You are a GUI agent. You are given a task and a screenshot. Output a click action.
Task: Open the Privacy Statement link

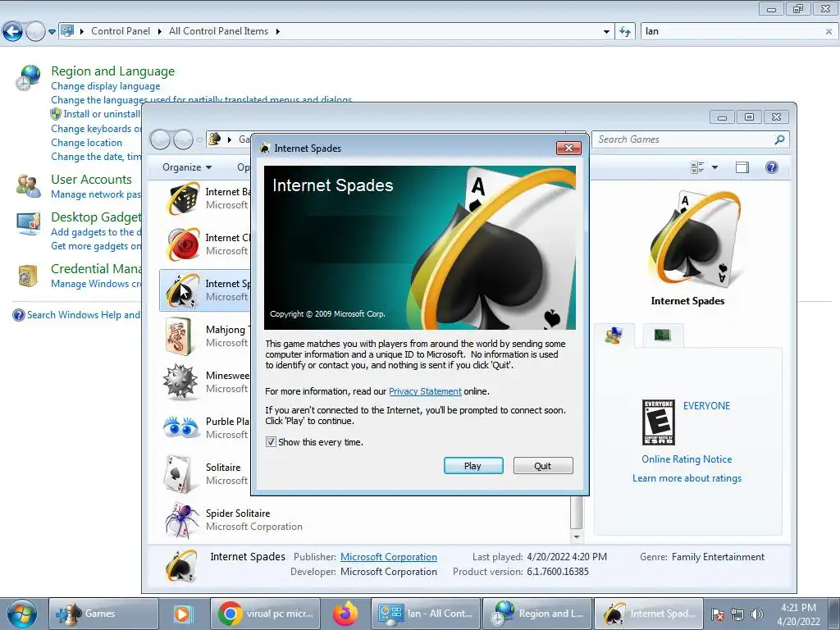pyautogui.click(x=425, y=391)
